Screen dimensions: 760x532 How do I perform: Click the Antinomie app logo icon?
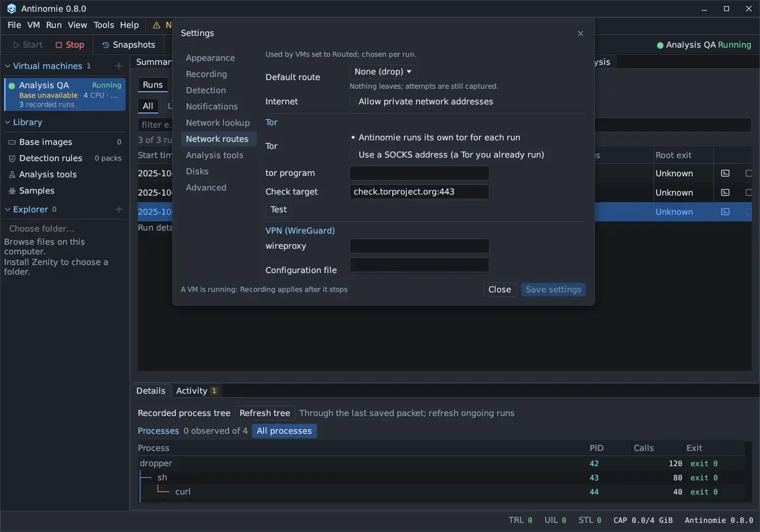[x=11, y=9]
